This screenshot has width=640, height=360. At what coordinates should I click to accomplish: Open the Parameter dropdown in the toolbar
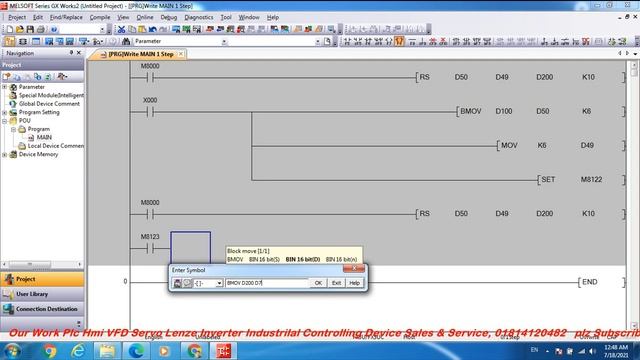pyautogui.click(x=224, y=41)
